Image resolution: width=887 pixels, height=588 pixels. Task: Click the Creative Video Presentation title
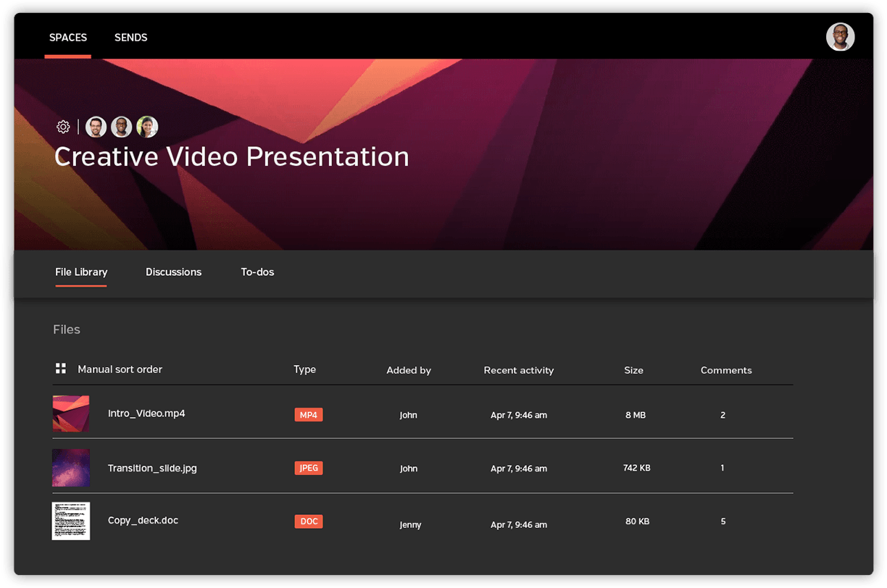click(x=231, y=156)
